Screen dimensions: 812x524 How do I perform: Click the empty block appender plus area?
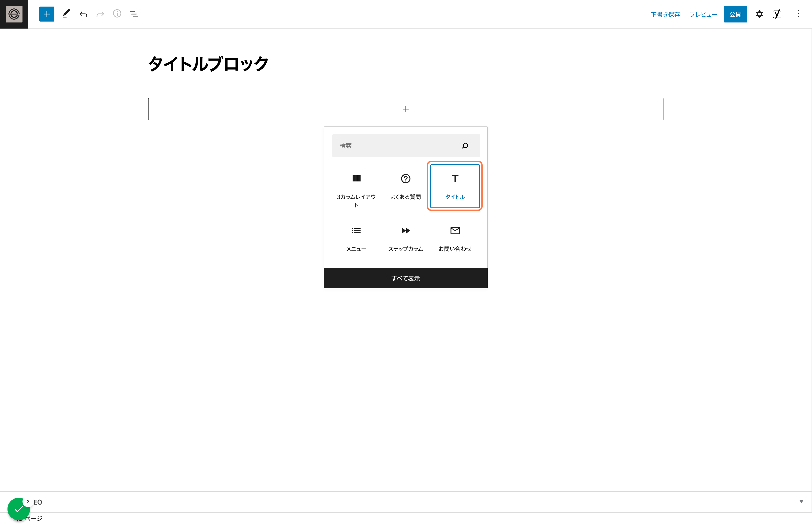point(406,109)
